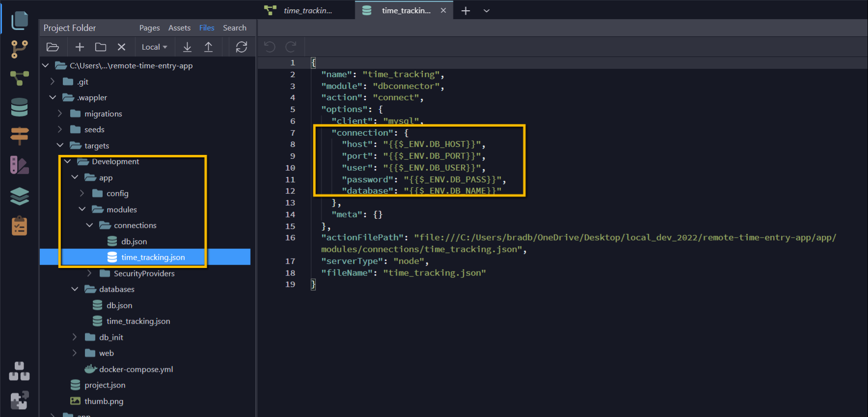This screenshot has height=417, width=868.
Task: Select the first italic time_trackin... tab
Action: (x=308, y=10)
